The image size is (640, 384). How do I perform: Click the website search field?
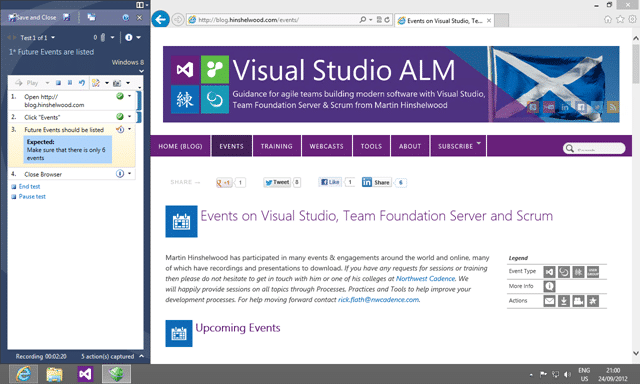coord(594,149)
